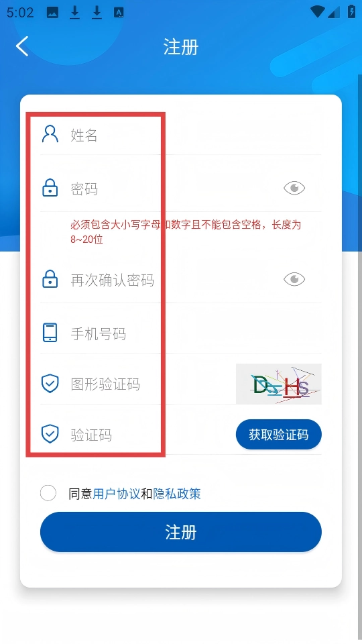The width and height of the screenshot is (362, 644).
Task: Click the lock icon beside 密码
Action: pos(50,188)
